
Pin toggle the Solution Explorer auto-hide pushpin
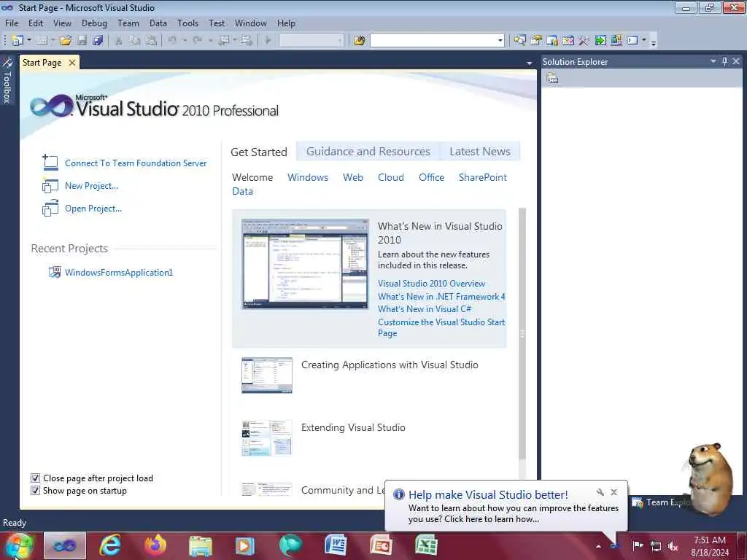click(x=724, y=61)
